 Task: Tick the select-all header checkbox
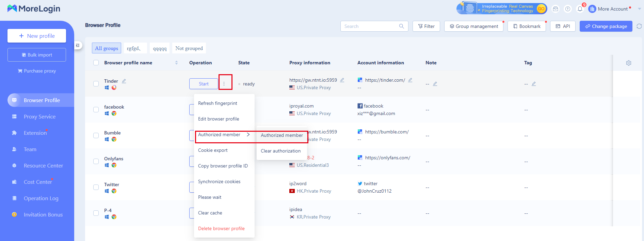pos(96,63)
